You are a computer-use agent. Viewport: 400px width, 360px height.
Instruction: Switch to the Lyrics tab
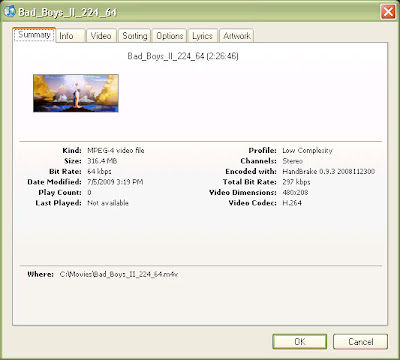click(202, 36)
